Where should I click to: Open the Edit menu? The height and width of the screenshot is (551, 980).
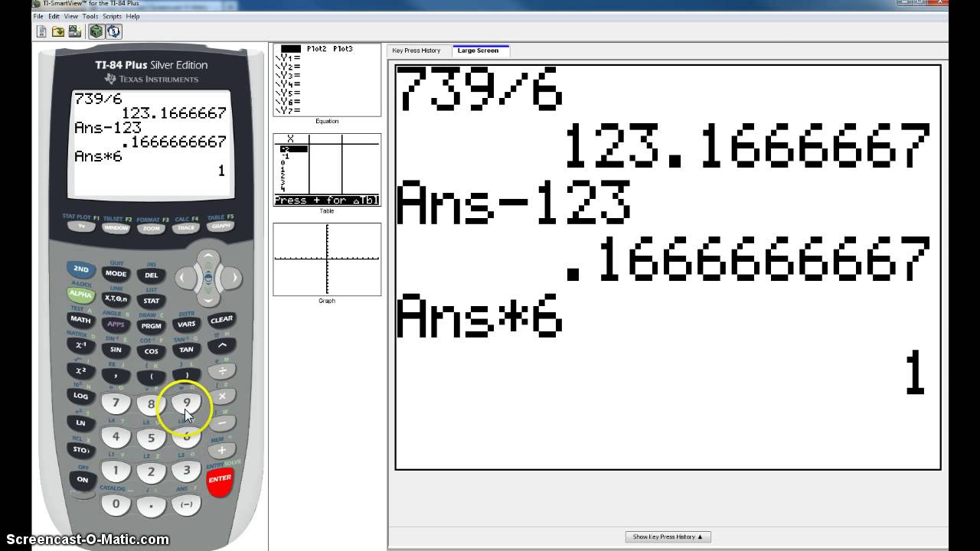[54, 16]
